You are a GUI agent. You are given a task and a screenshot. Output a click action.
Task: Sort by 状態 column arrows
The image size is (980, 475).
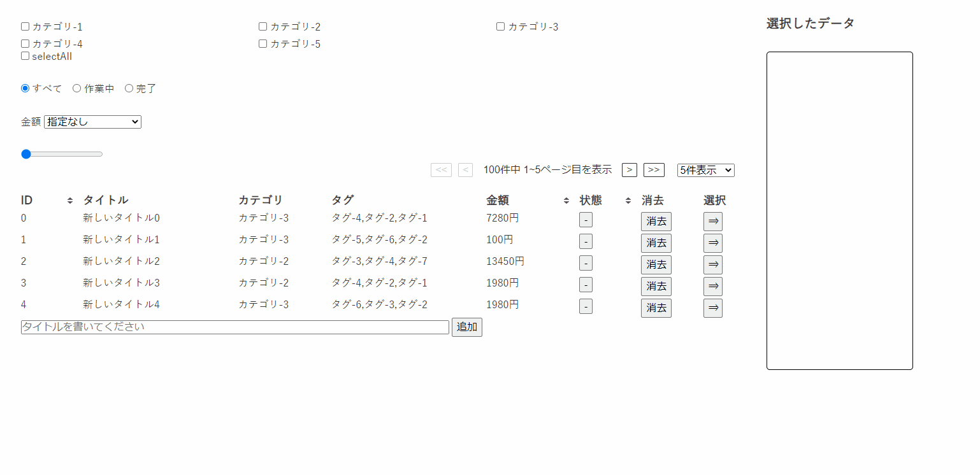(628, 201)
